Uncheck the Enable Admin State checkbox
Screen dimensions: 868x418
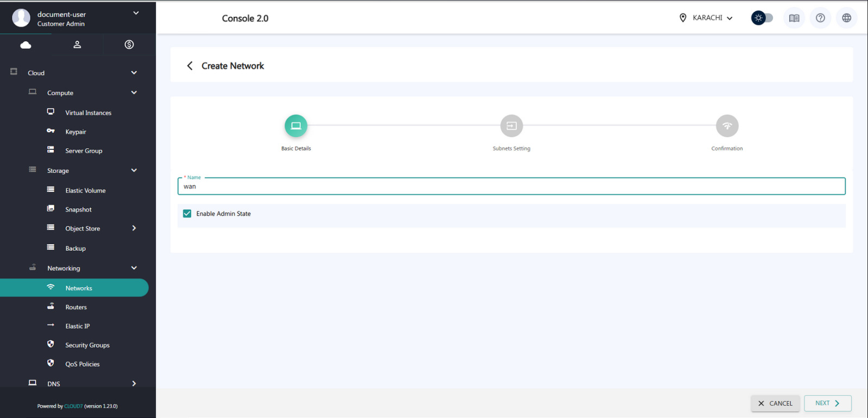[187, 214]
